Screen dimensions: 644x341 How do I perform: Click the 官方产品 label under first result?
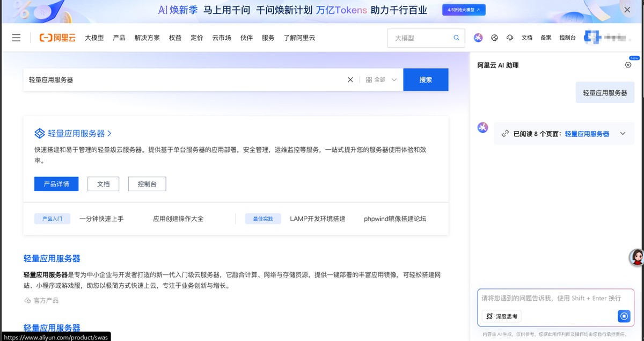tap(41, 300)
